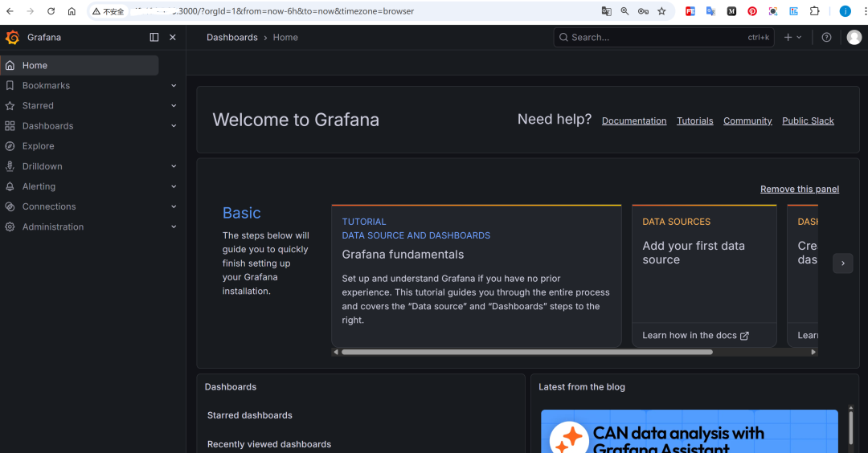Open the Tutorials link
Image resolution: width=868 pixels, height=453 pixels.
694,120
